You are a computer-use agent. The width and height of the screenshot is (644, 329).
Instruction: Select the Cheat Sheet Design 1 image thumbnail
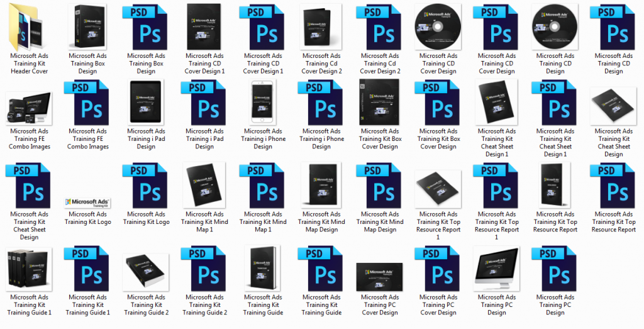click(x=497, y=103)
